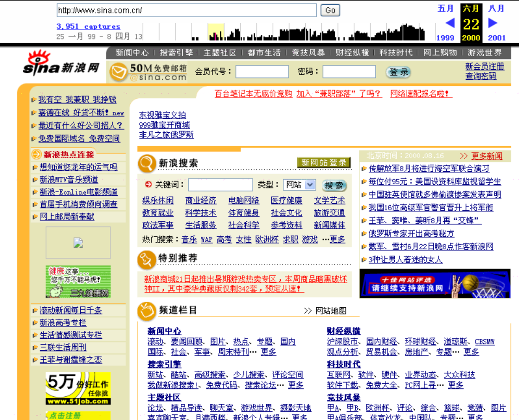Open the 51job.com job banner

click(78, 388)
